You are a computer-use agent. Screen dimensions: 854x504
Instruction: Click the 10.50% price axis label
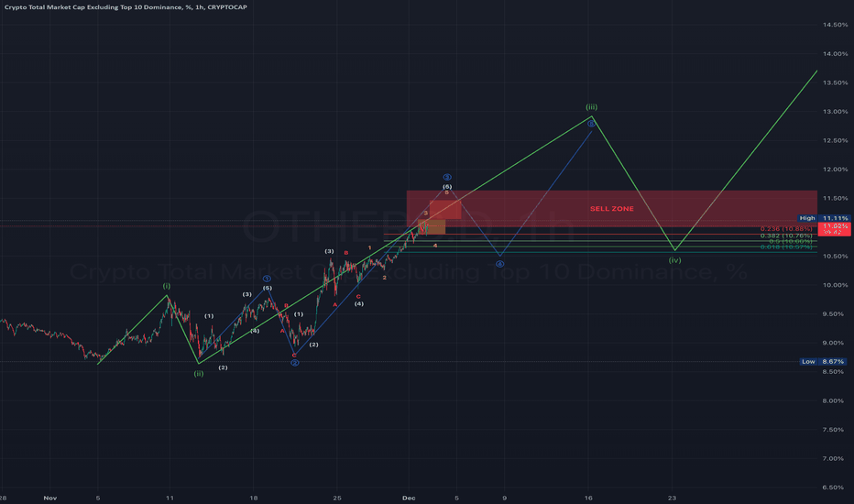pos(835,256)
